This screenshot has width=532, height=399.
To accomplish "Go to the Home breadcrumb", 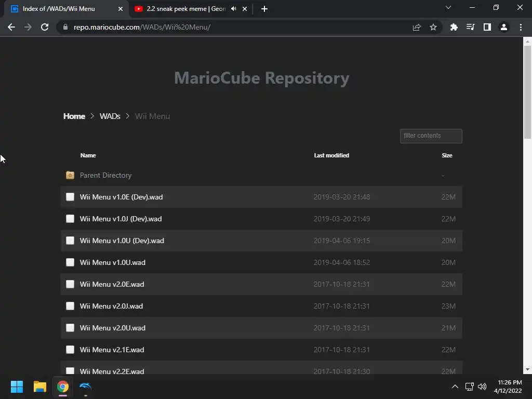I will [74, 116].
